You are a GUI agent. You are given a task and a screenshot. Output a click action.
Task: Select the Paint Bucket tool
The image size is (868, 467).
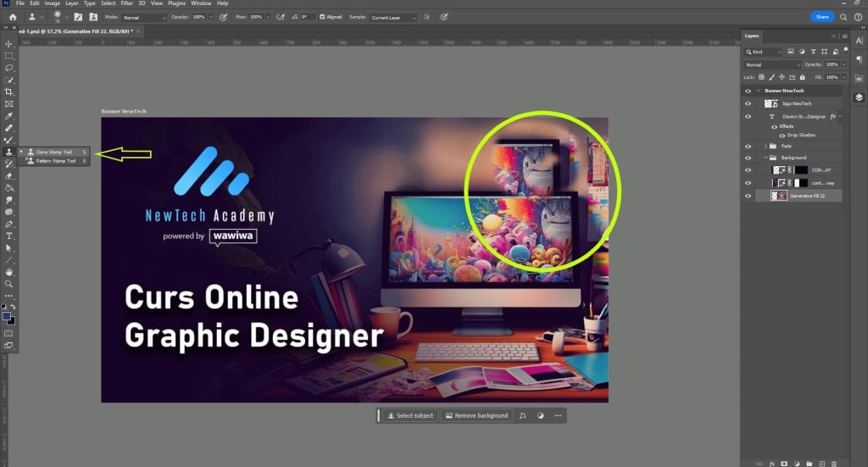pos(8,188)
